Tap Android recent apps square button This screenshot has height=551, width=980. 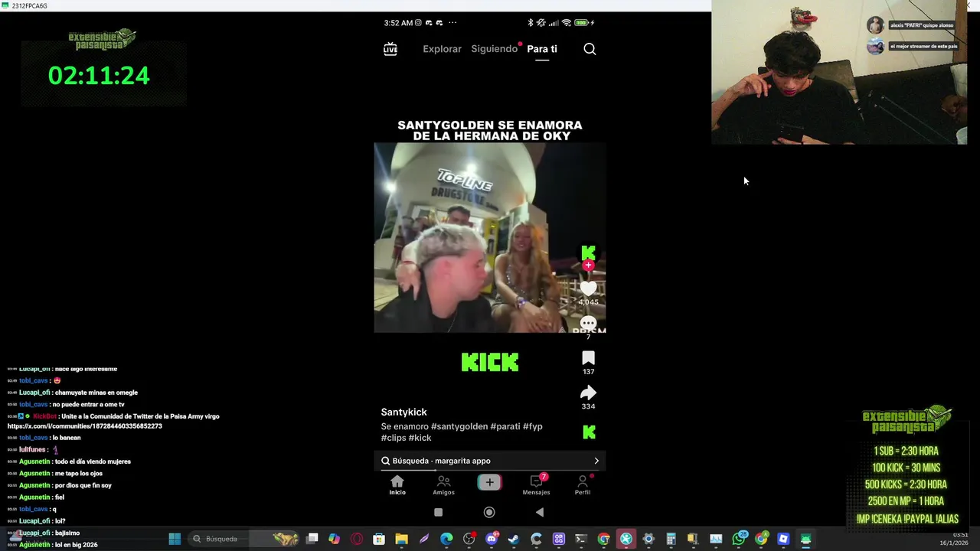tap(438, 512)
